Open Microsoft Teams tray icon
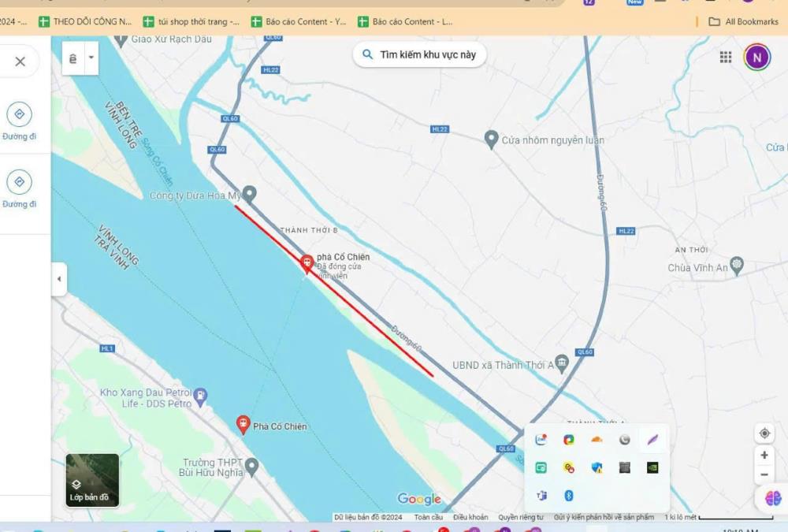 point(541,496)
